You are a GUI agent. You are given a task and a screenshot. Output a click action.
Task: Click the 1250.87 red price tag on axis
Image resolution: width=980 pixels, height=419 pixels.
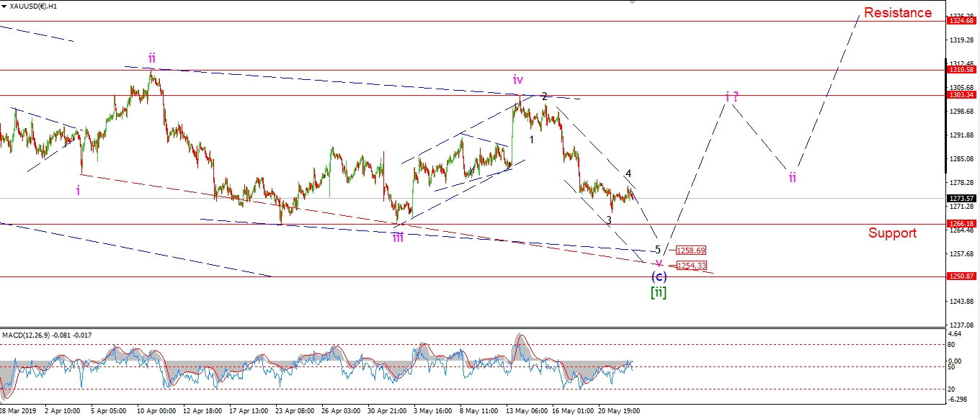click(962, 276)
